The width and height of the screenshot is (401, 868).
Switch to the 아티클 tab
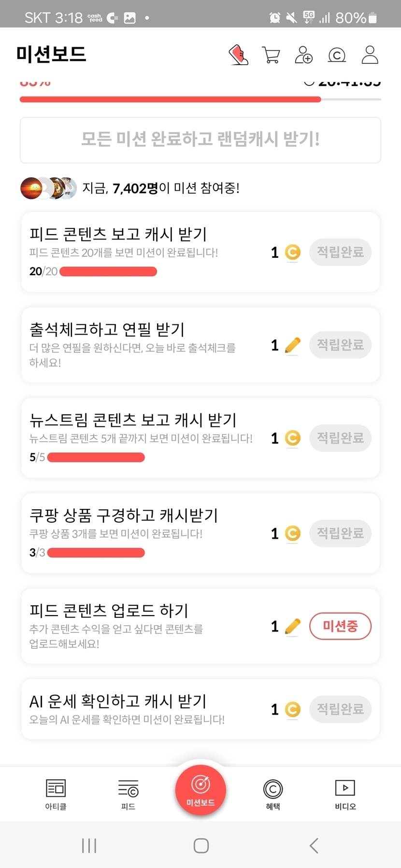[56, 794]
